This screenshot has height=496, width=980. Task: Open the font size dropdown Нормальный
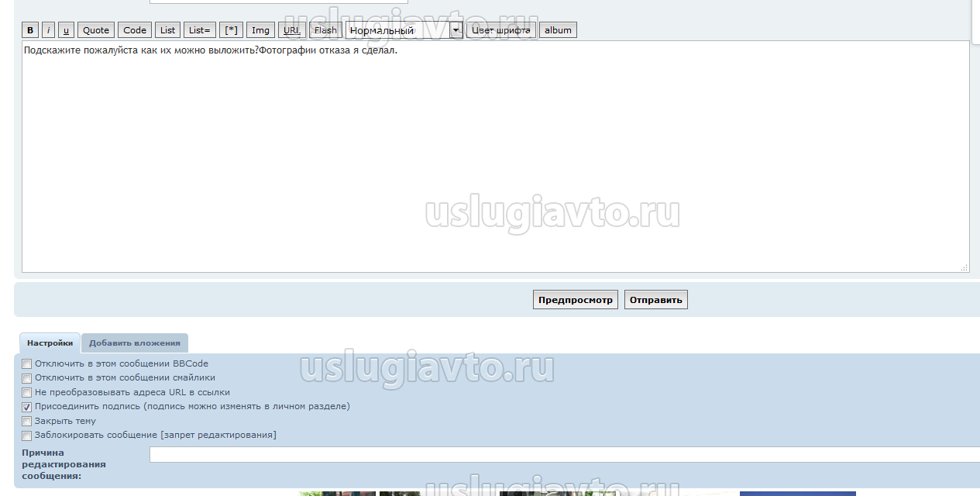click(x=404, y=30)
